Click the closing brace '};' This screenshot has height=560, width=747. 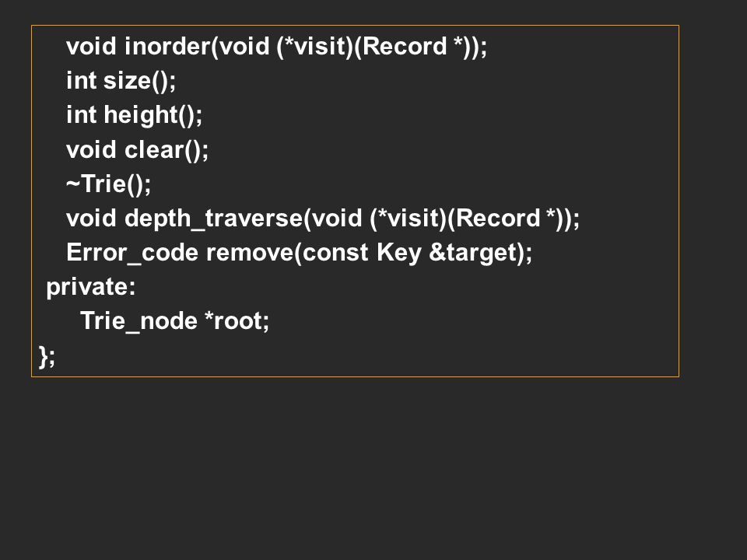tap(47, 357)
